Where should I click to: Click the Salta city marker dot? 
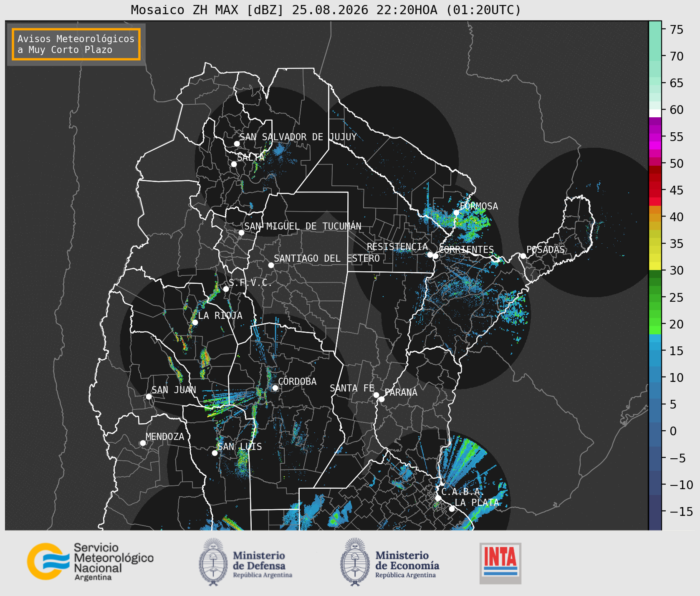234,164
